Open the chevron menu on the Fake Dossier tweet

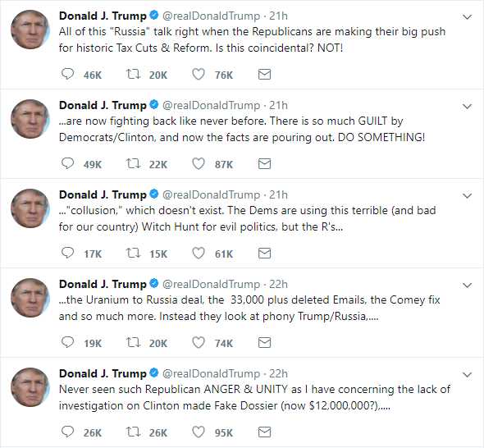pyautogui.click(x=468, y=375)
